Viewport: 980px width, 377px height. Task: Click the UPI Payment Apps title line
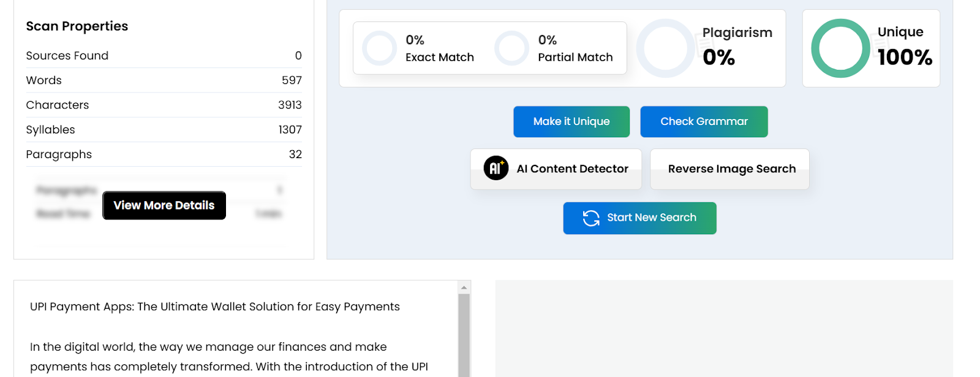[215, 307]
